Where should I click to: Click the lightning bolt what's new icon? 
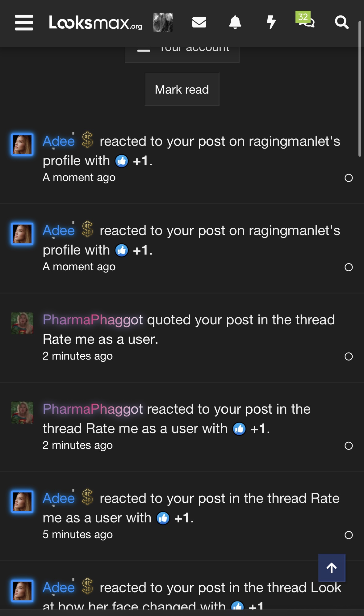[x=271, y=22]
